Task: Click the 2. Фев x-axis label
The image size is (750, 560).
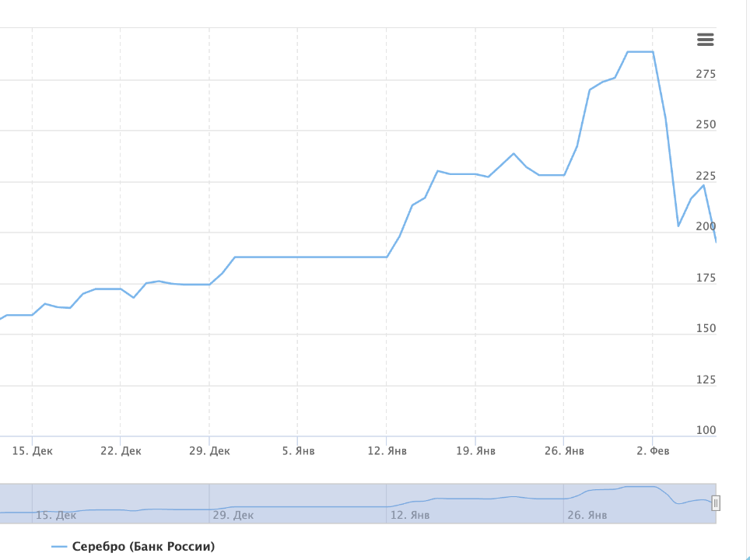Action: (653, 451)
